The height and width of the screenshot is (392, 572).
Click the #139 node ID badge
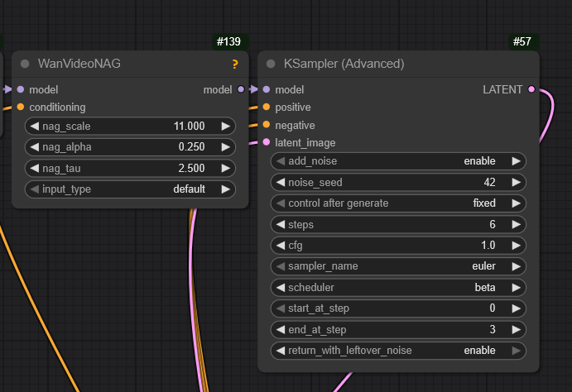point(228,41)
